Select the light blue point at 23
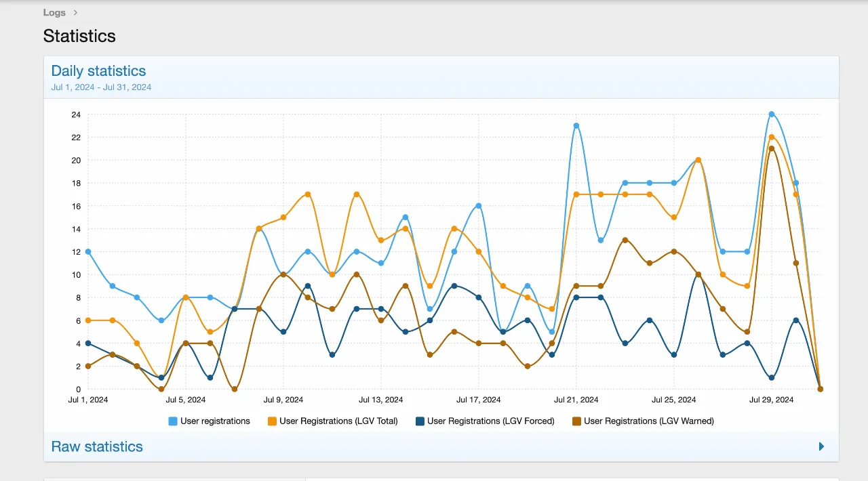The height and width of the screenshot is (481, 868). point(576,125)
